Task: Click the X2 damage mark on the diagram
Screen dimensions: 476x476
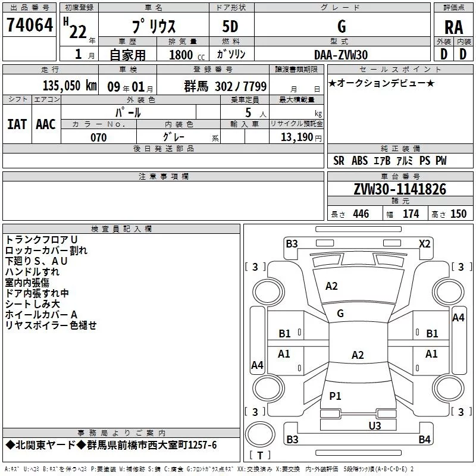Action: 425,244
